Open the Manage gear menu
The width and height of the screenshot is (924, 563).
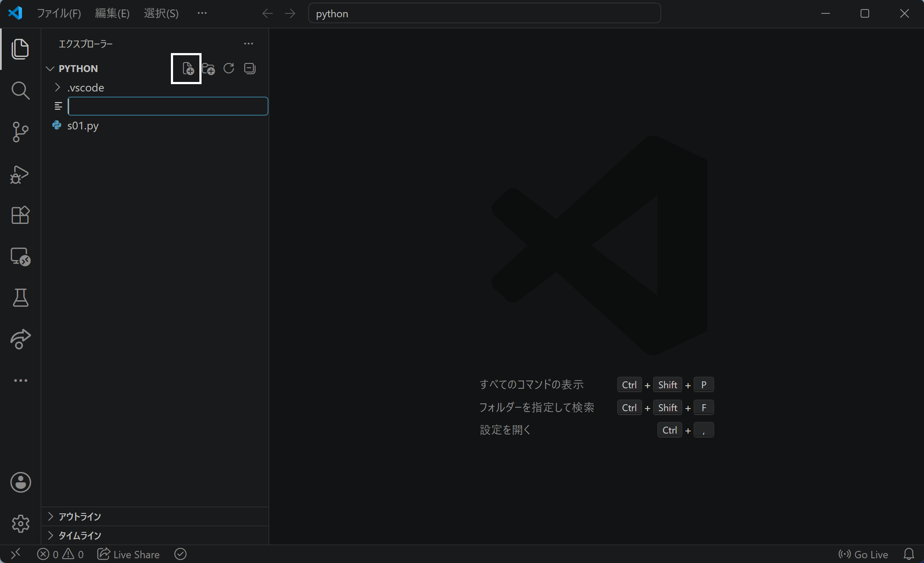coord(20,524)
